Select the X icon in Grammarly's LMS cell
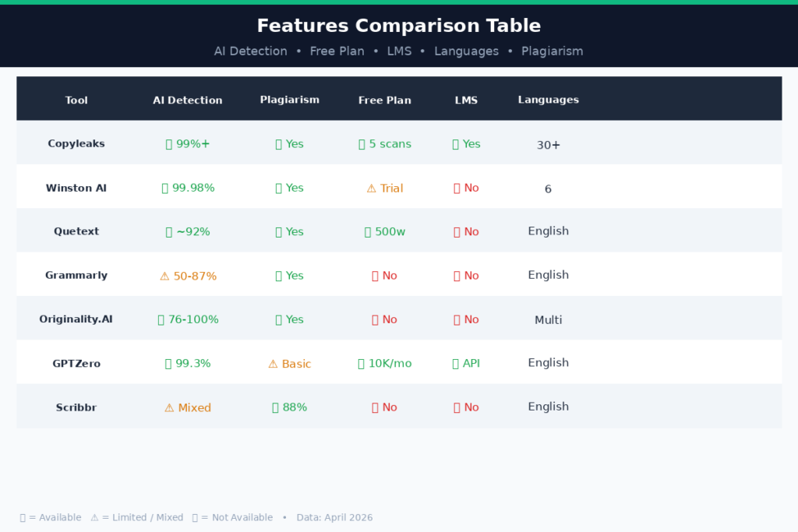The height and width of the screenshot is (532, 798). [456, 275]
